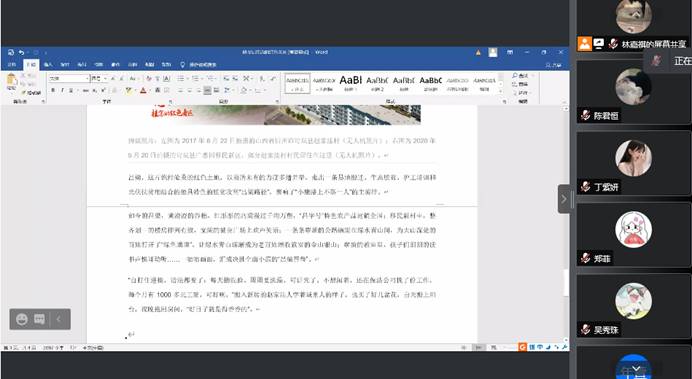Click Shrink Font icon

coord(122,79)
